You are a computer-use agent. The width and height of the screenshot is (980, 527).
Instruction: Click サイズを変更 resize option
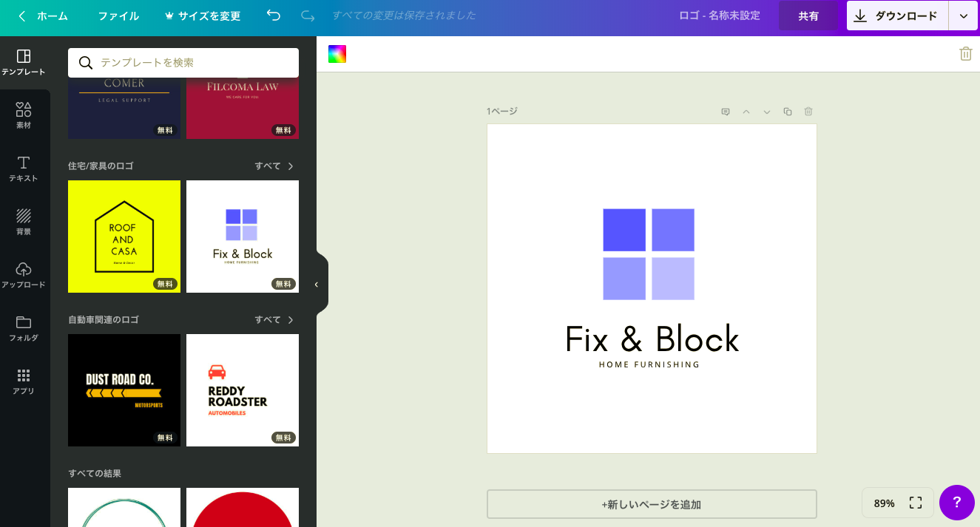click(202, 16)
